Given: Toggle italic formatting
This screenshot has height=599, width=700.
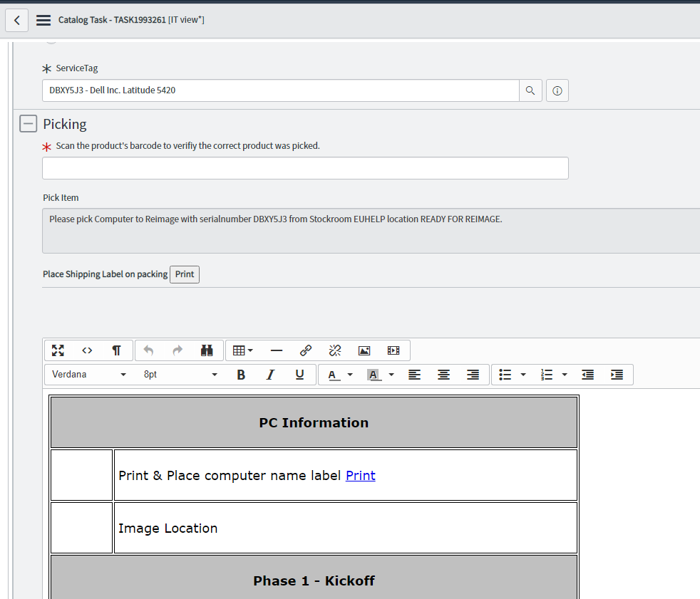Looking at the screenshot, I should point(270,375).
